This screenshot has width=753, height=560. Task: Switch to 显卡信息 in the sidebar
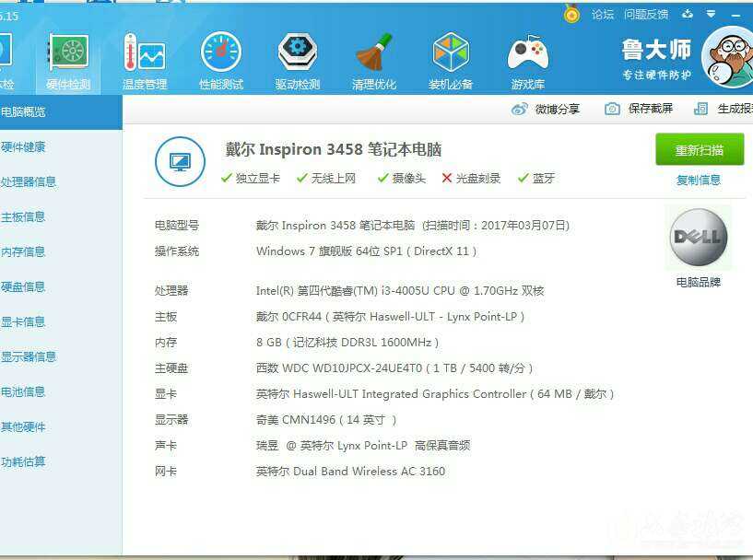[x=23, y=322]
